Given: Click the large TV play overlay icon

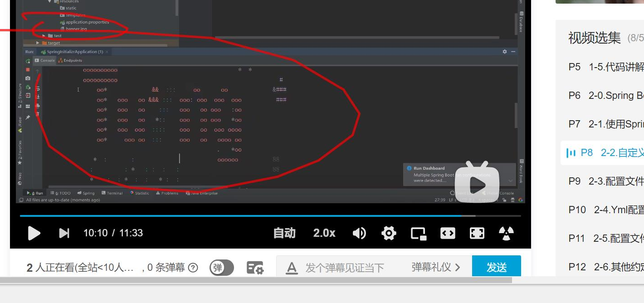Looking at the screenshot, I should (x=478, y=183).
